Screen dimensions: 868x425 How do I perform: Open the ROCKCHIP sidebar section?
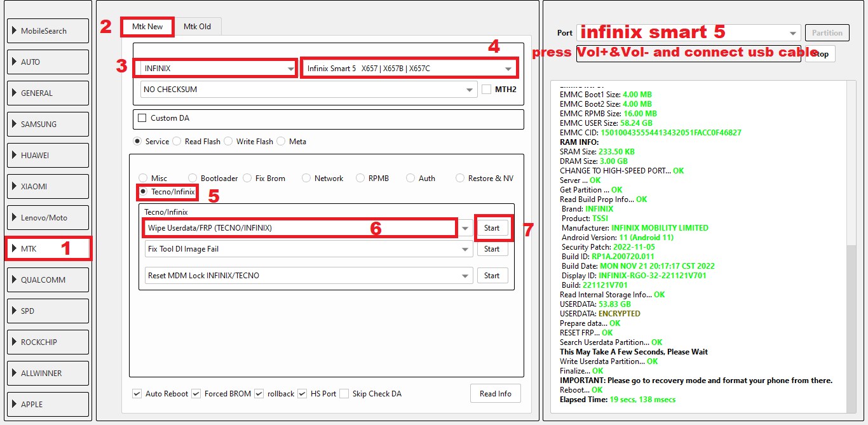48,342
